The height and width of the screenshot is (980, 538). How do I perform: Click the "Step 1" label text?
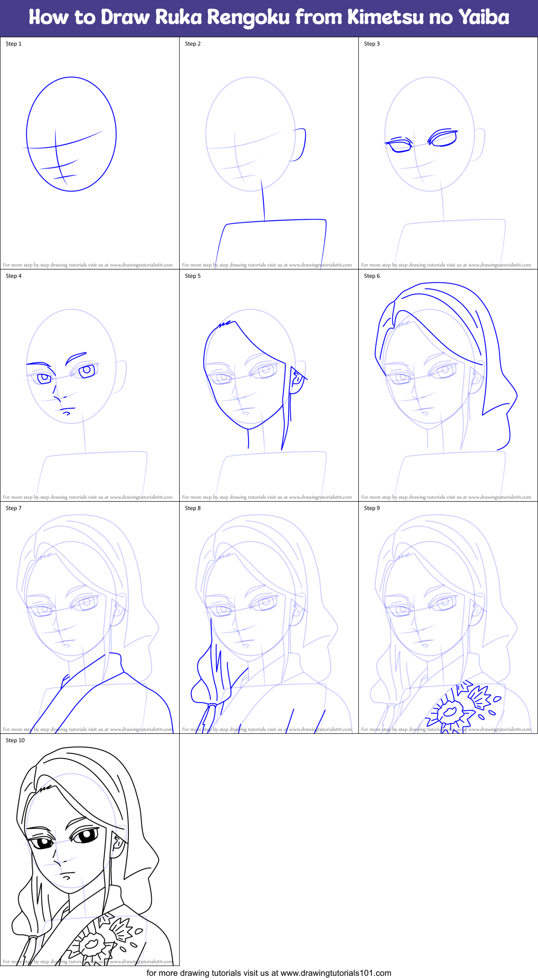(x=13, y=44)
